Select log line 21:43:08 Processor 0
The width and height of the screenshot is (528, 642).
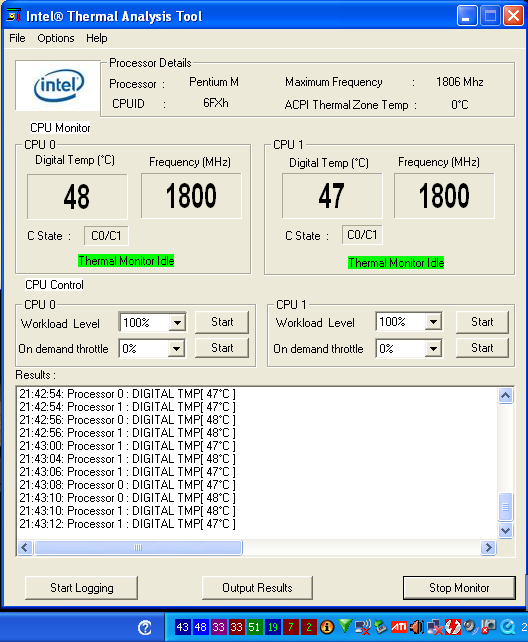pos(127,485)
